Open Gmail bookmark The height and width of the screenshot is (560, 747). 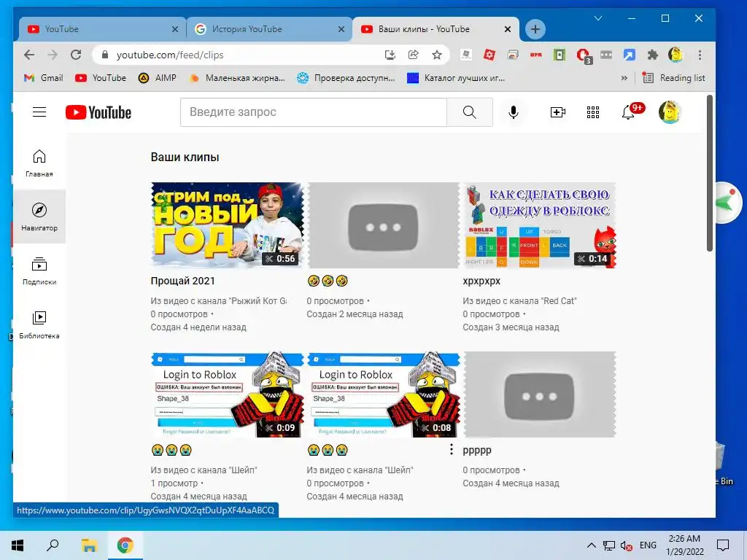pos(43,77)
